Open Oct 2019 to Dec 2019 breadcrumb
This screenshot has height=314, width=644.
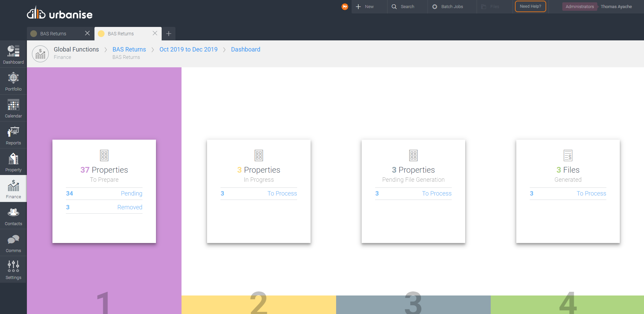pos(188,49)
